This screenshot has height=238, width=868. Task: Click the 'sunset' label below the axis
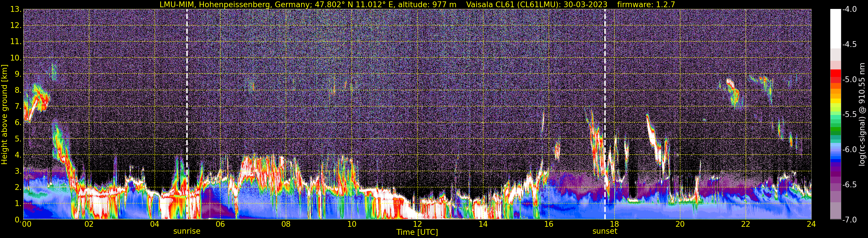tap(605, 231)
